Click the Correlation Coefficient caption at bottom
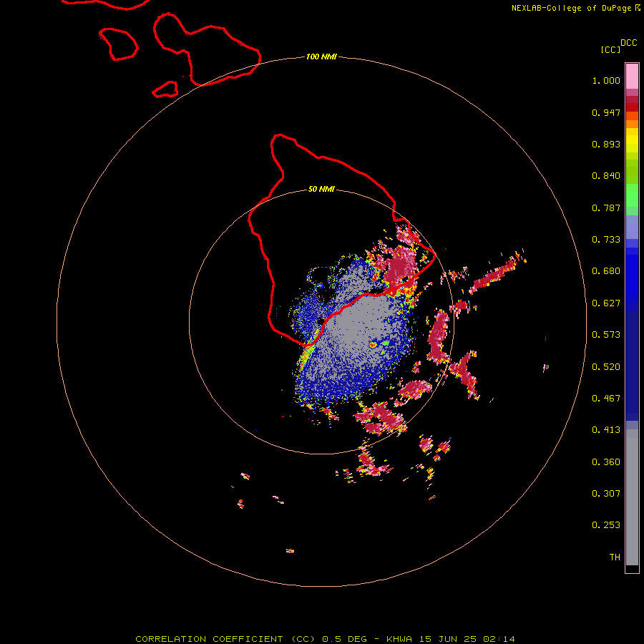The width and height of the screenshot is (644, 644). (x=325, y=639)
